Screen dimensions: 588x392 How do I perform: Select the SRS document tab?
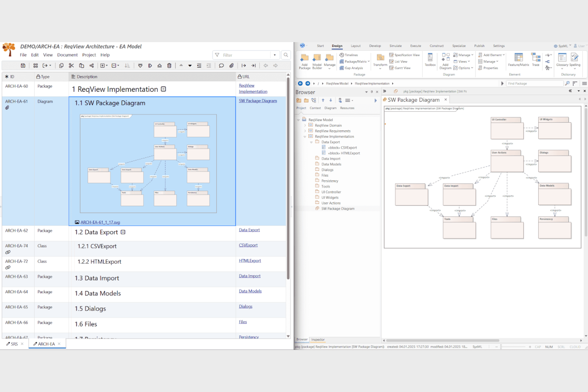coord(14,344)
